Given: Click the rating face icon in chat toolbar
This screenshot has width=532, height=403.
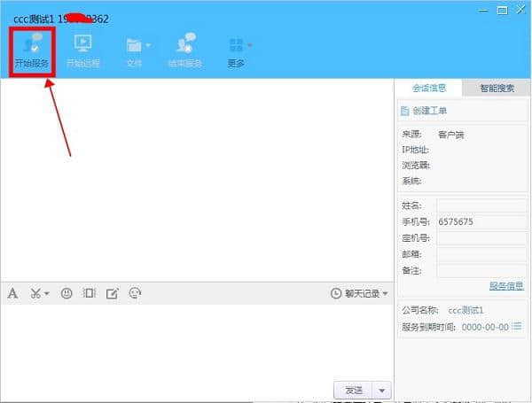Looking at the screenshot, I should tap(135, 293).
